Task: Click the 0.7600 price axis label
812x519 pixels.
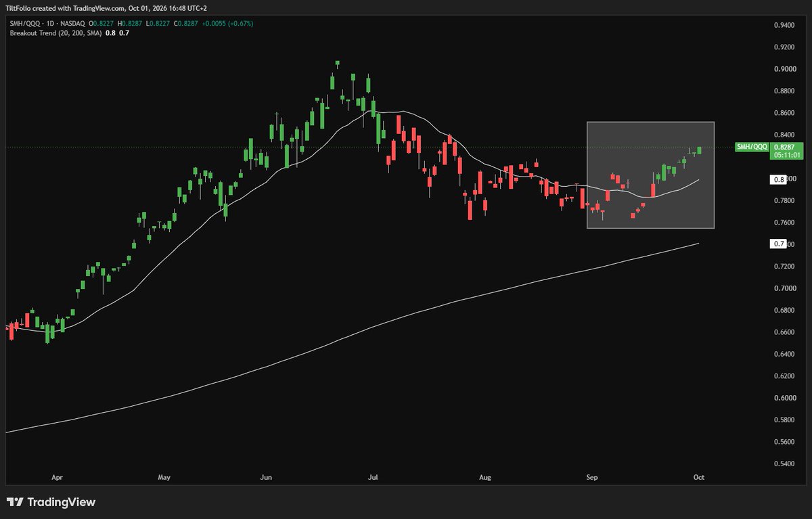Action: (786, 223)
